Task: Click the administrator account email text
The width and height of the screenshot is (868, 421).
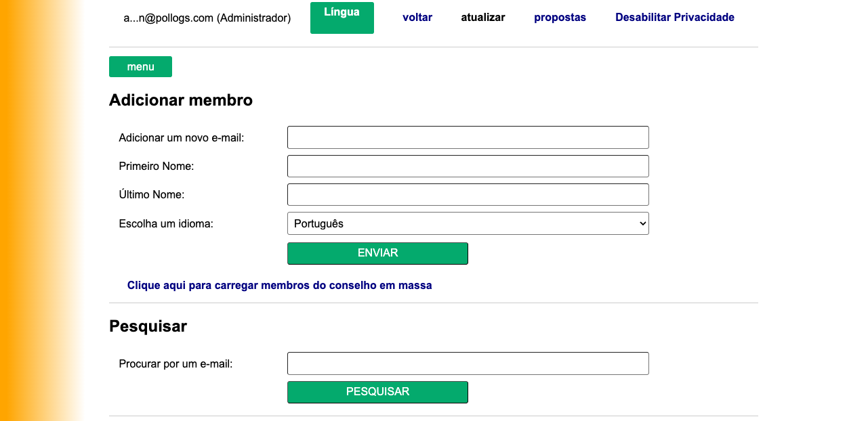Action: [x=207, y=18]
